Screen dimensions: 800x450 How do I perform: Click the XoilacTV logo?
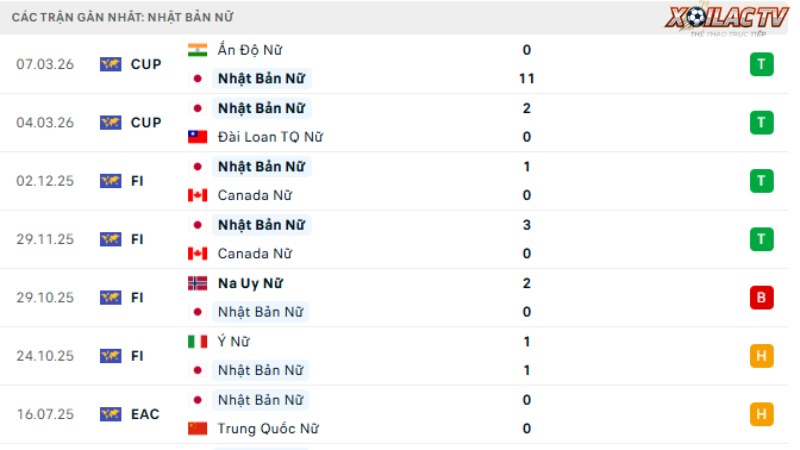click(727, 19)
